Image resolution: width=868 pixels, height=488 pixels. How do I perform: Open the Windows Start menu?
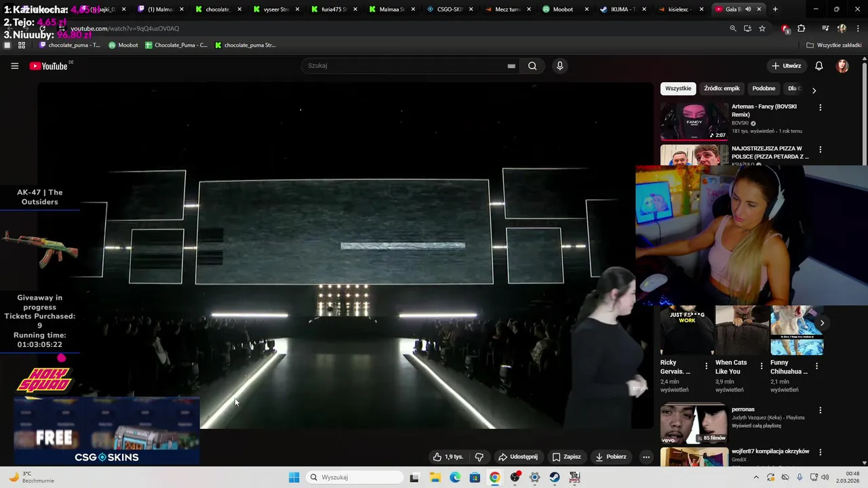(294, 477)
